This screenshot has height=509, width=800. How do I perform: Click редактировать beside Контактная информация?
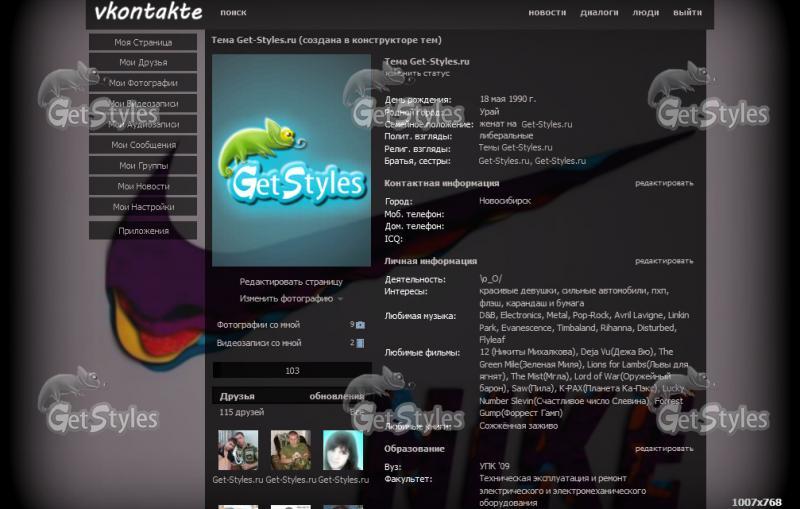[663, 184]
